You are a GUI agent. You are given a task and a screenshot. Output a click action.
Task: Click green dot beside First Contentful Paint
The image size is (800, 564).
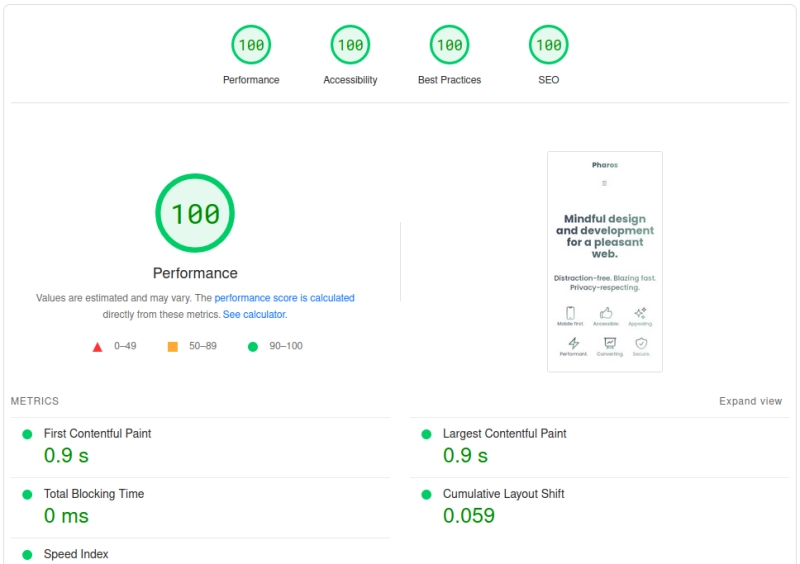[x=27, y=434]
